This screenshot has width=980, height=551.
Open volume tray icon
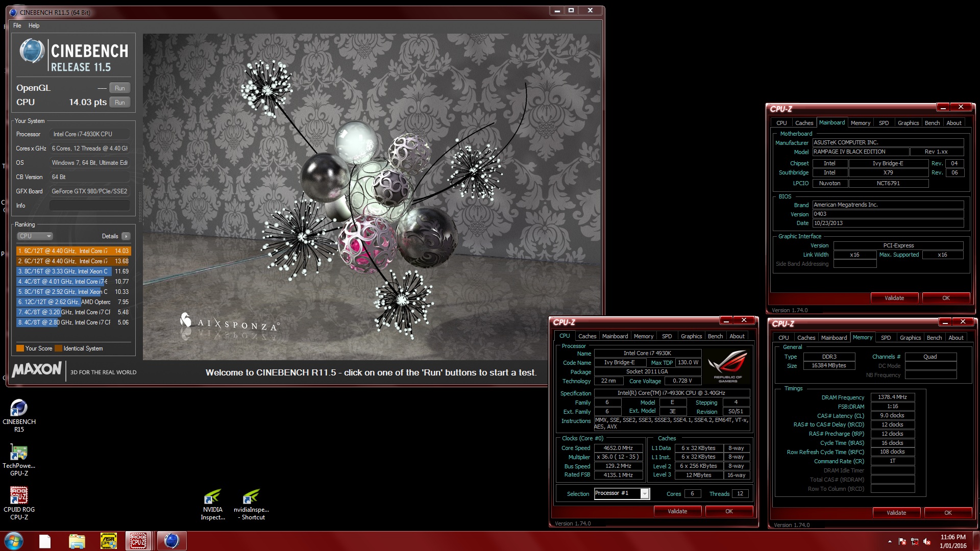pos(926,541)
